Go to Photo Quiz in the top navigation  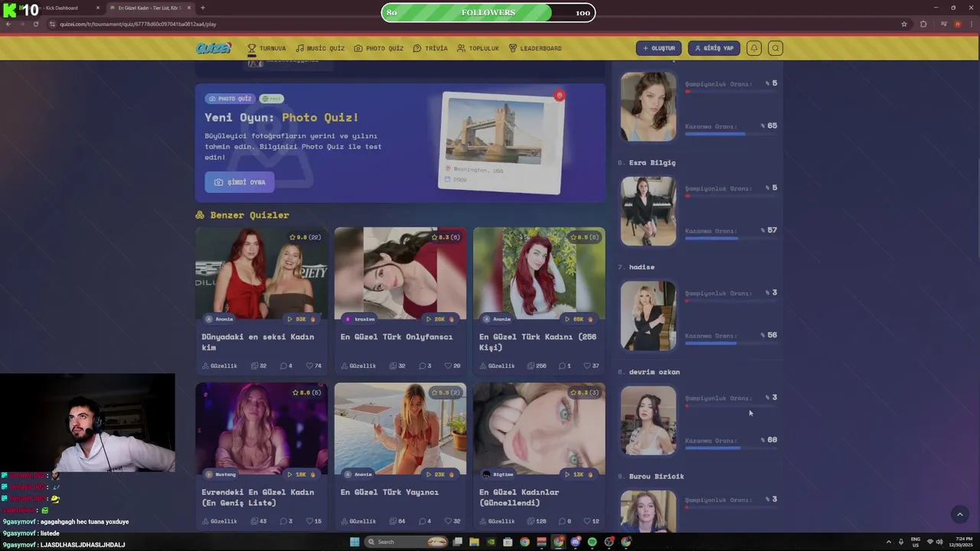click(x=378, y=48)
